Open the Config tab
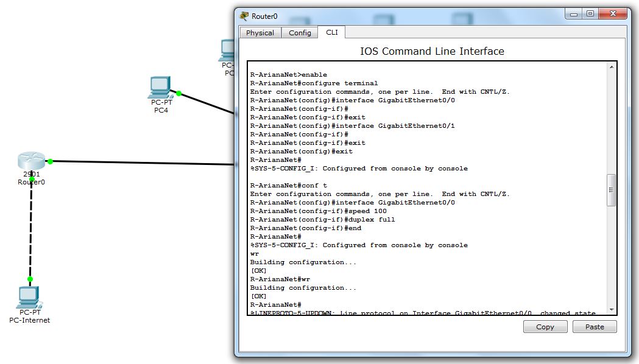The height and width of the screenshot is (364, 639). [300, 33]
